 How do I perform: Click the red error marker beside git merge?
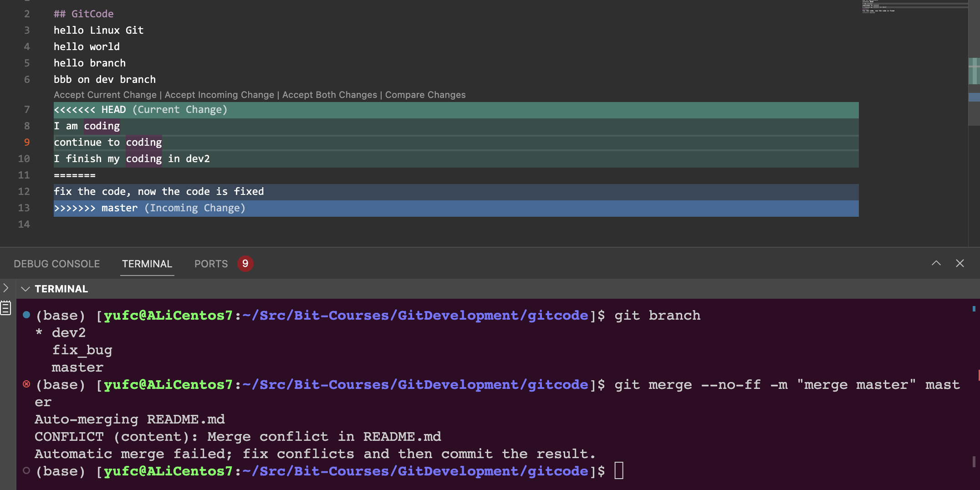[x=26, y=384]
